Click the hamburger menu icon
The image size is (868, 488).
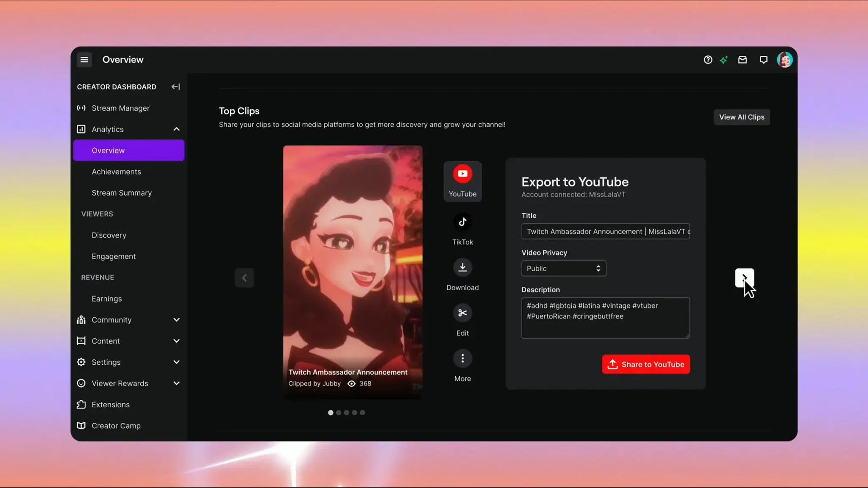[84, 60]
